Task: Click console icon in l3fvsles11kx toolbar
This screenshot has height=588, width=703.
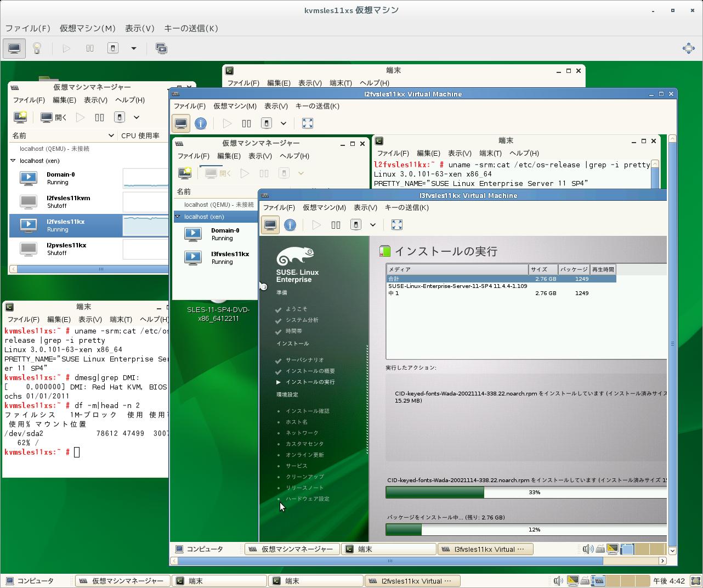Action: [x=270, y=225]
